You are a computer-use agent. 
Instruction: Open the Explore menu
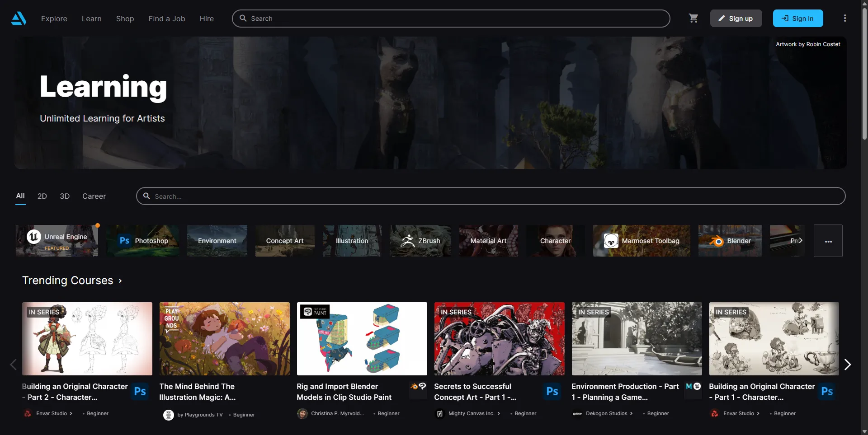[x=54, y=19]
